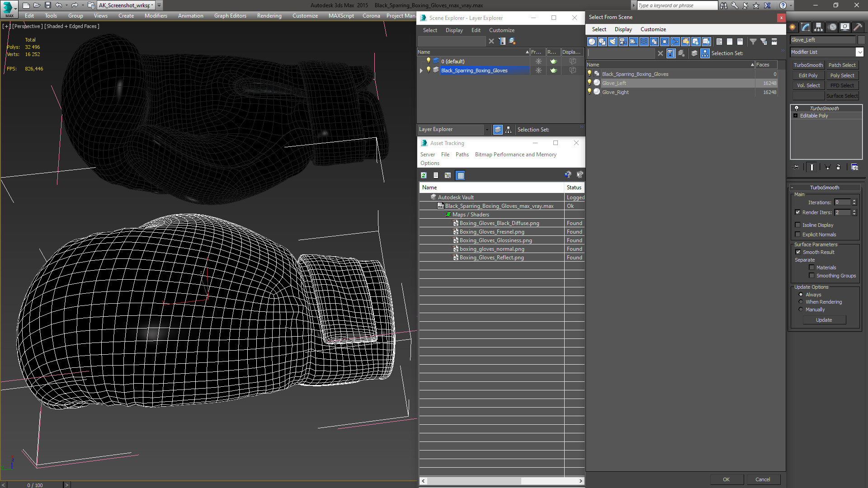Open the Hierarchy command panel tab
This screenshot has width=868, height=488.
tap(818, 27)
